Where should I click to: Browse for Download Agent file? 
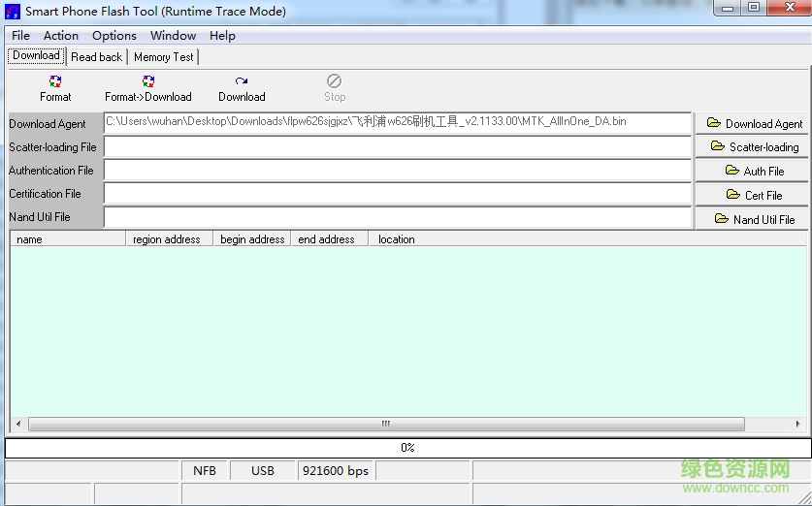[x=753, y=123]
